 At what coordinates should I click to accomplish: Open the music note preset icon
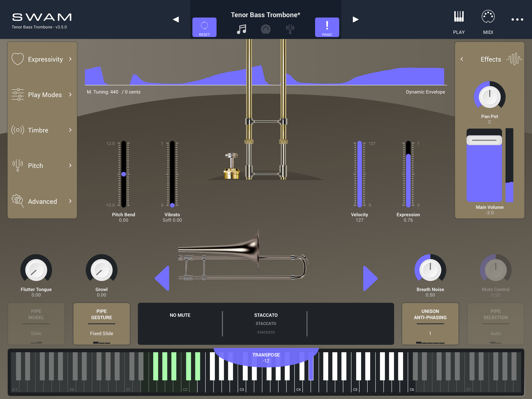pyautogui.click(x=241, y=29)
